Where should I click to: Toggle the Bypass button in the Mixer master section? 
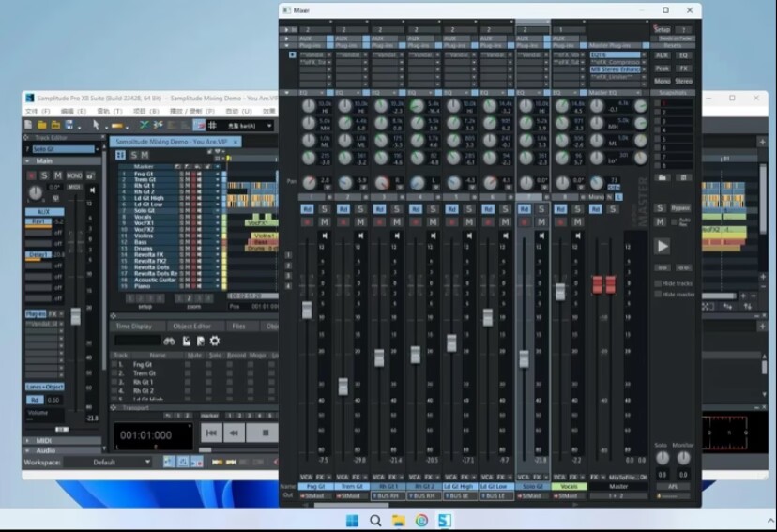(680, 208)
